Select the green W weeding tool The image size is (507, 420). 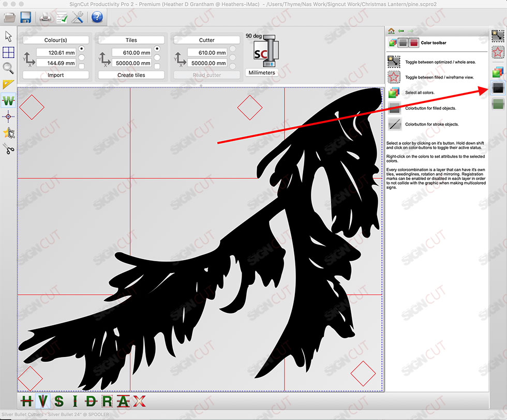[8, 100]
